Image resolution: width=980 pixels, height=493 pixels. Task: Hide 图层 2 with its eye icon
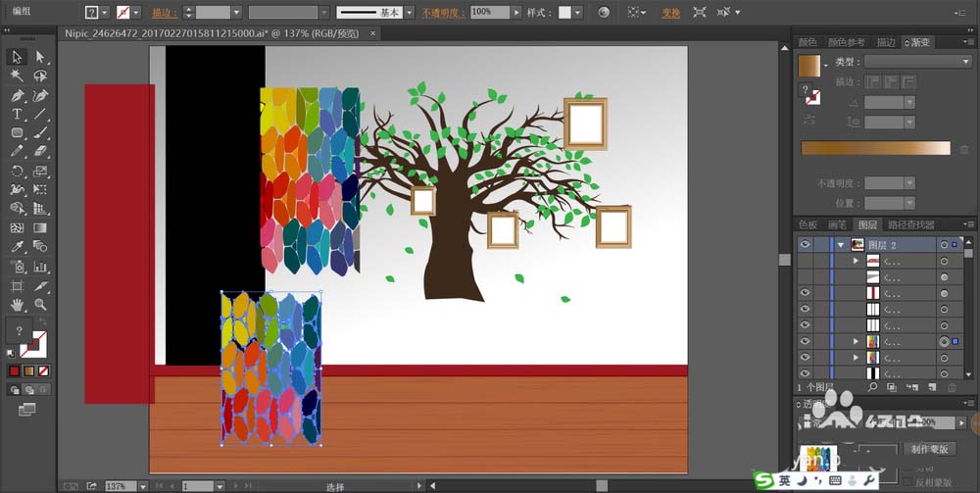click(x=805, y=244)
